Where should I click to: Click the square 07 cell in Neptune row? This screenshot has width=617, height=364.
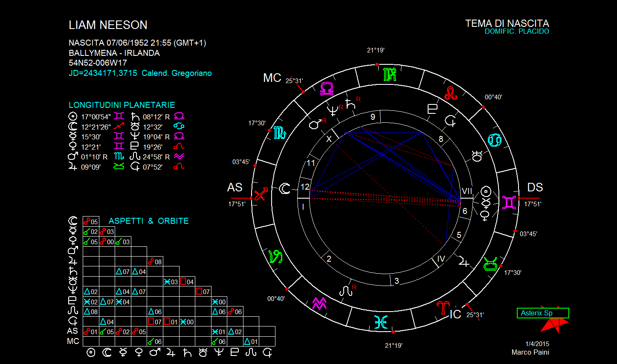(x=203, y=292)
